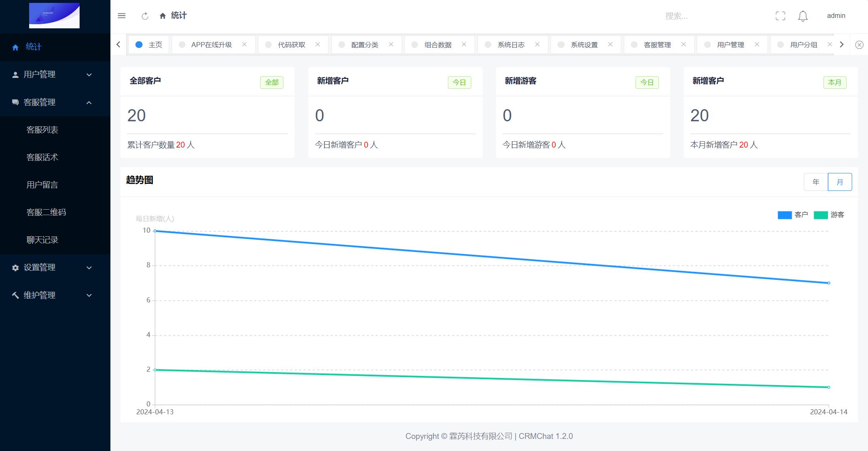Click 全部 tag on 全部客户 card
Viewport: 868px width, 451px height.
click(x=272, y=83)
